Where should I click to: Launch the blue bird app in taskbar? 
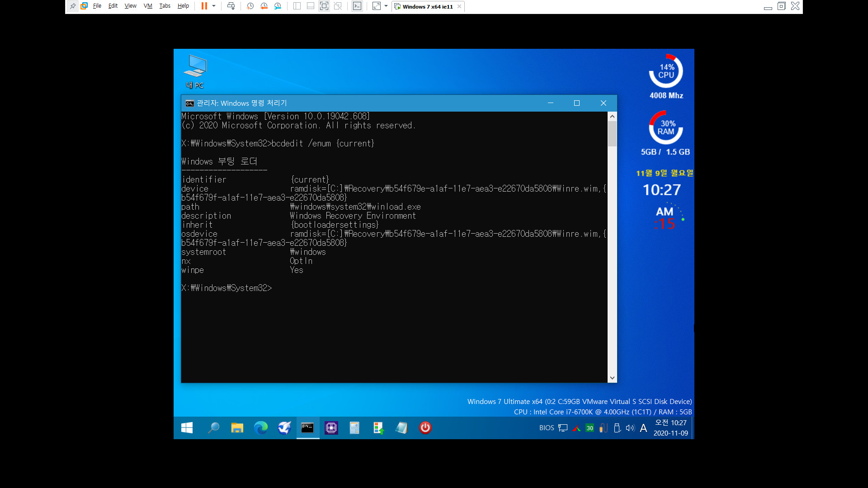pos(284,428)
